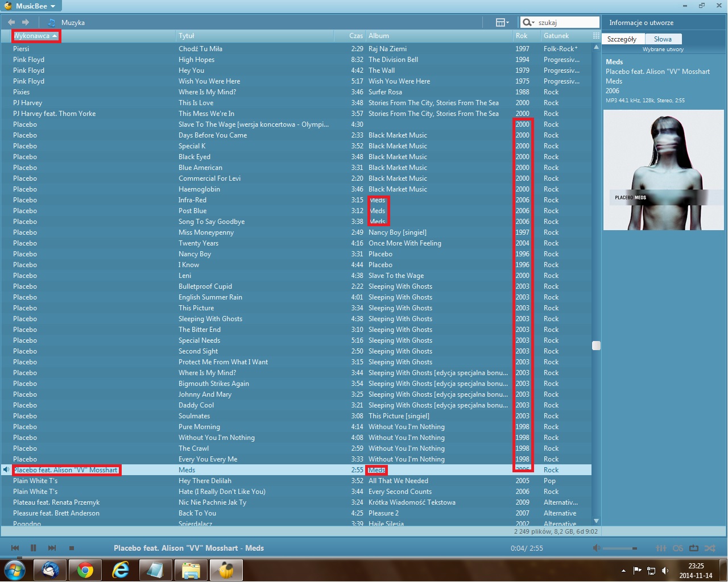728x582 pixels.
Task: Click the music note icon beside Muzyka
Action: point(52,22)
